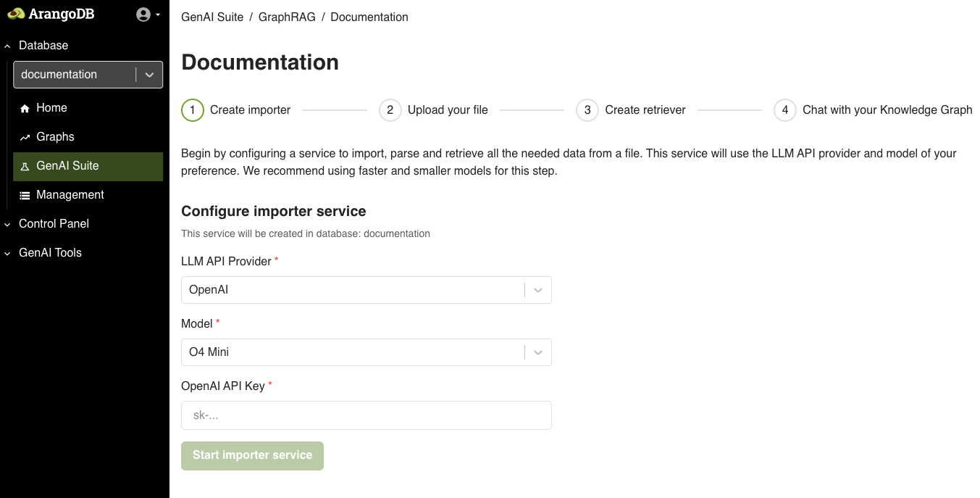The width and height of the screenshot is (980, 498).
Task: Open Graphs in the sidebar
Action: tap(88, 137)
